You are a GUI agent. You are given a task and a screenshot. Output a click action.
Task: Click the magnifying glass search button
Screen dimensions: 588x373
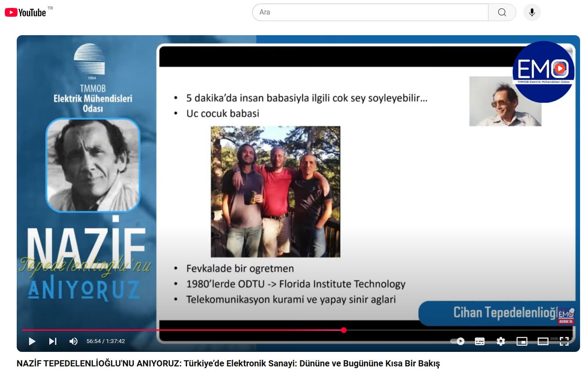coord(502,12)
